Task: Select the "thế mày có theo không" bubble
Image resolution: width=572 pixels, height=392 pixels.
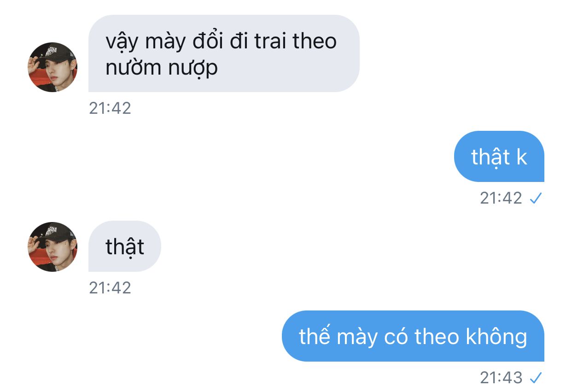Action: (413, 336)
